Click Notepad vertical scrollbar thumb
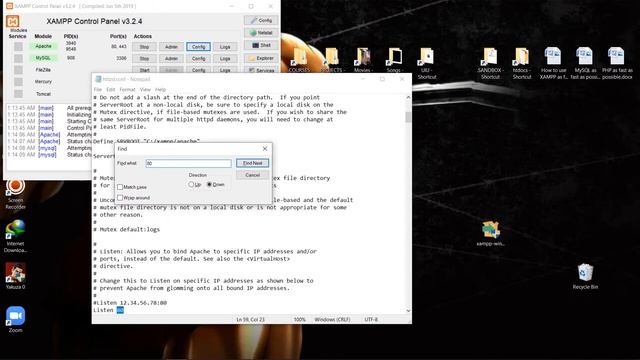Screen dimensions: 640x360 [x=408, y=117]
